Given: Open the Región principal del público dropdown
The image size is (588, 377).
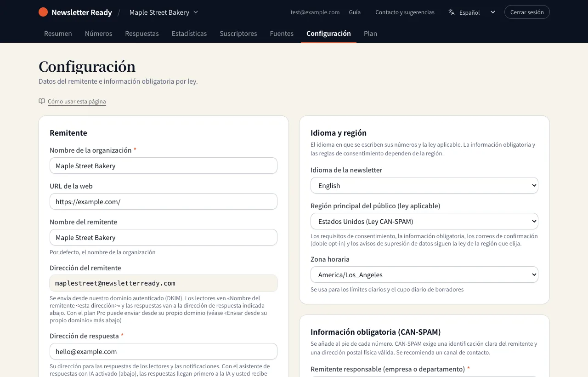Looking at the screenshot, I should coord(424,222).
